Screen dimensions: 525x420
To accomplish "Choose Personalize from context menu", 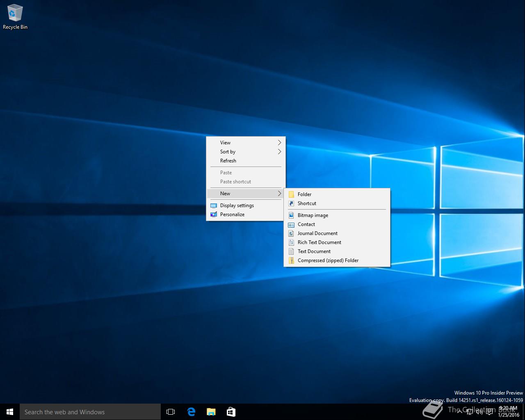I will click(x=246, y=215).
